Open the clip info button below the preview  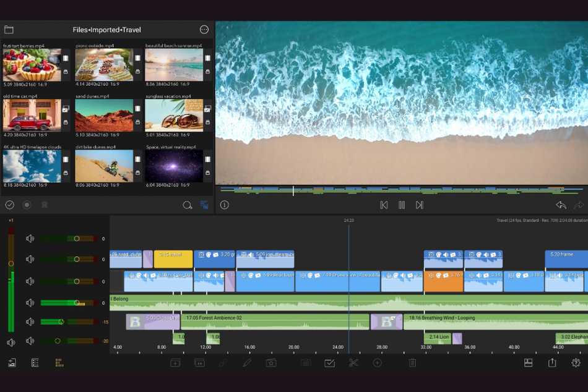pos(225,205)
